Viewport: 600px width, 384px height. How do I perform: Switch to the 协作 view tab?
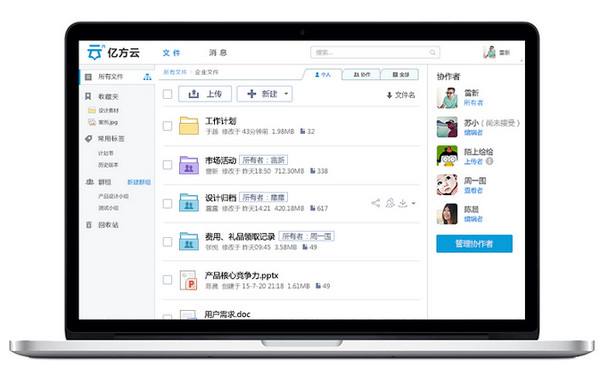[362, 75]
